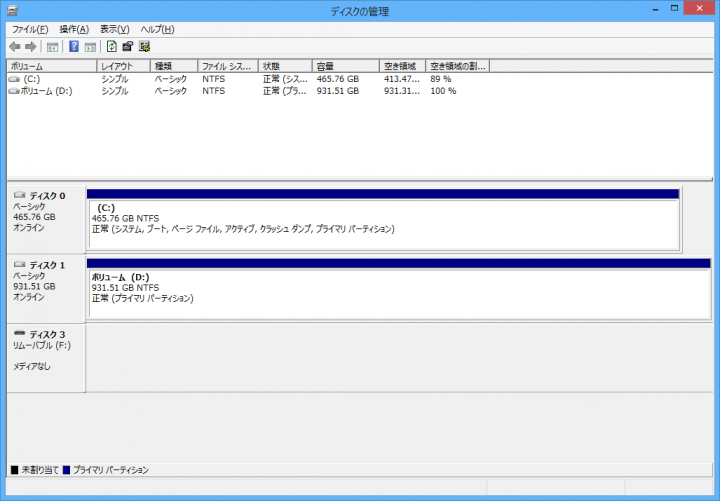The height and width of the screenshot is (501, 720).
Task: Click the Back arrow toolbar icon
Action: click(x=15, y=46)
